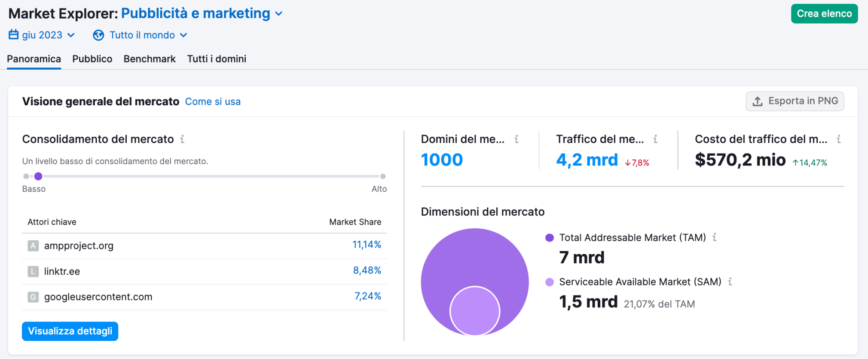Open the ampproject.org domain link
The width and height of the screenshot is (868, 359).
coord(79,245)
